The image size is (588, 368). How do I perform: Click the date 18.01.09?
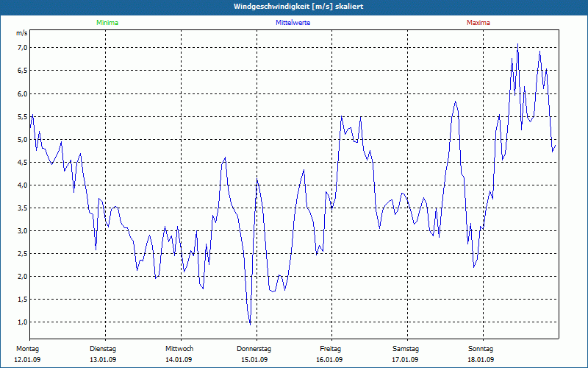pyautogui.click(x=481, y=360)
